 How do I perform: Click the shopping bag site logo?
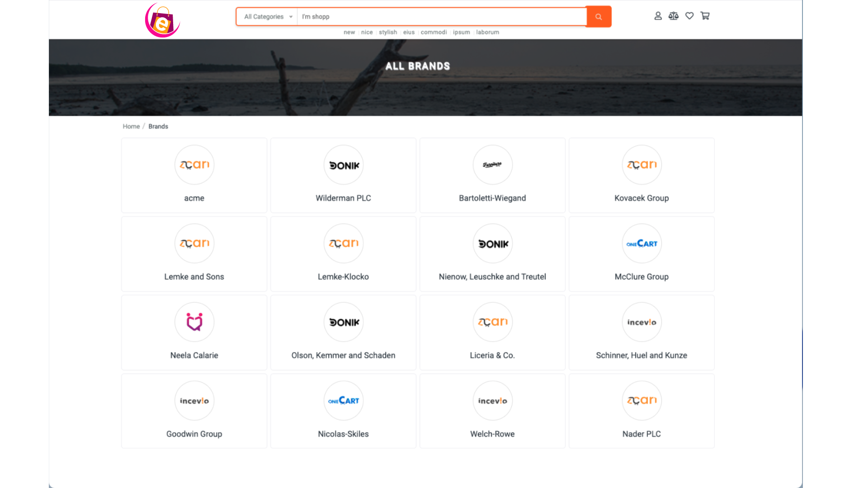coord(162,20)
